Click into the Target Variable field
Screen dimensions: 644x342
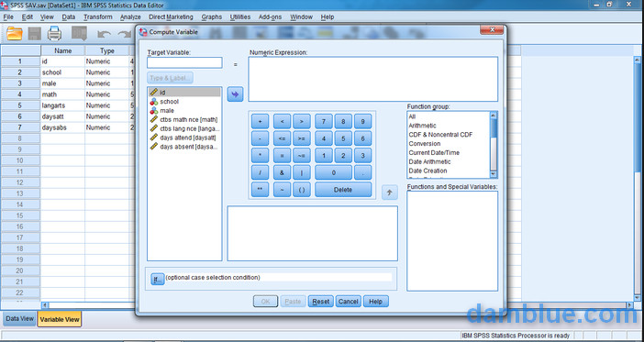184,63
